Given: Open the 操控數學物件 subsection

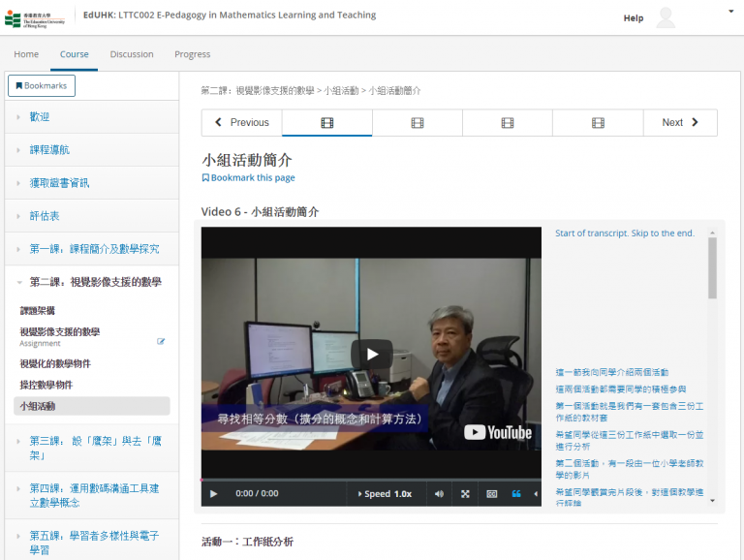Looking at the screenshot, I should [46, 385].
